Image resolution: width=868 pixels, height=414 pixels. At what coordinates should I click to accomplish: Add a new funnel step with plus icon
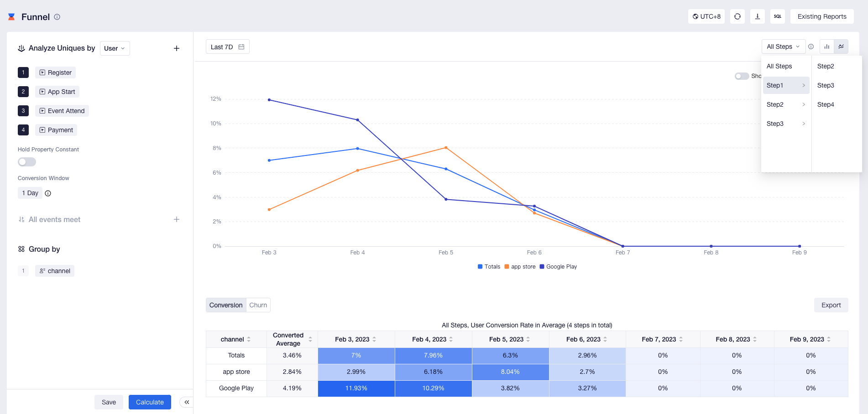pyautogui.click(x=177, y=48)
